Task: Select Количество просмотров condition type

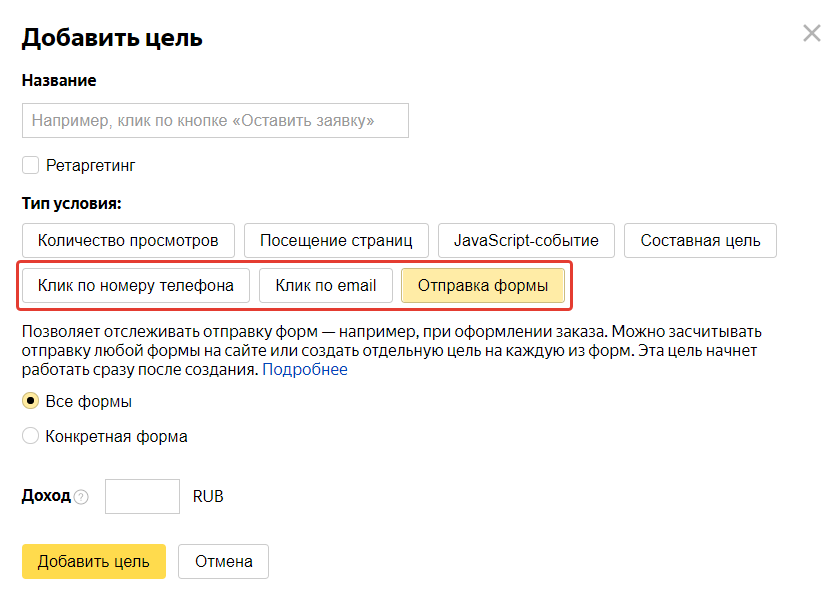Action: coord(128,241)
